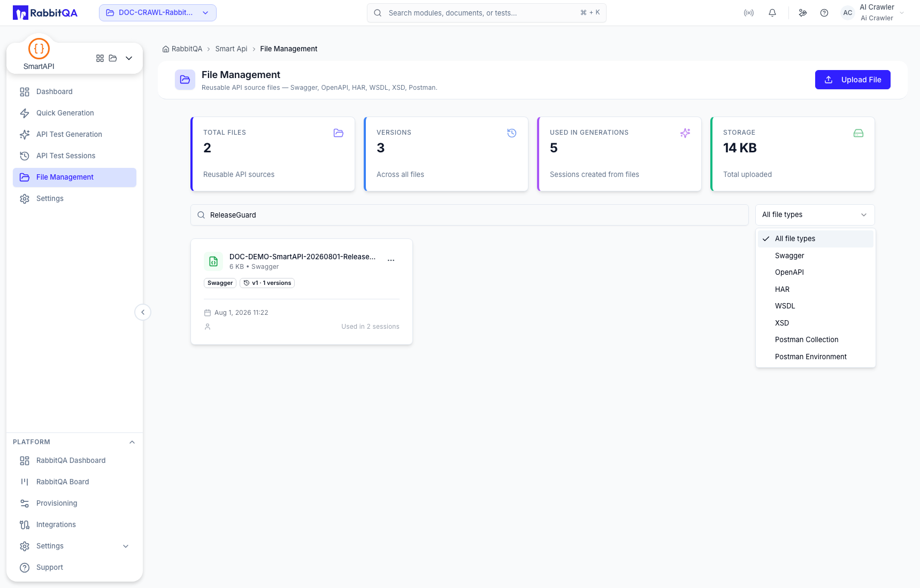920x588 pixels.
Task: Open the help question mark icon in header
Action: tap(824, 13)
